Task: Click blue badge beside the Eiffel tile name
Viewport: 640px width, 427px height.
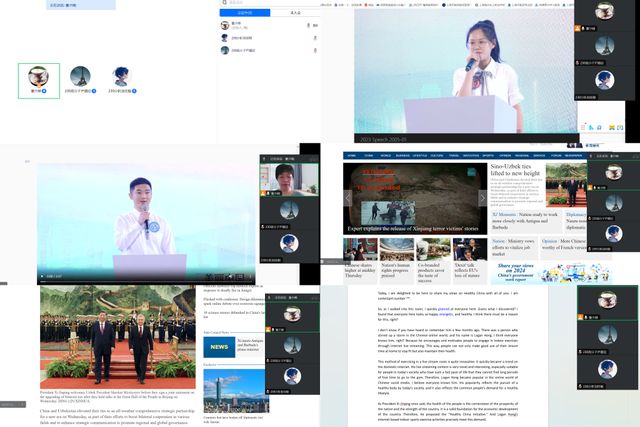Action: [x=94, y=91]
